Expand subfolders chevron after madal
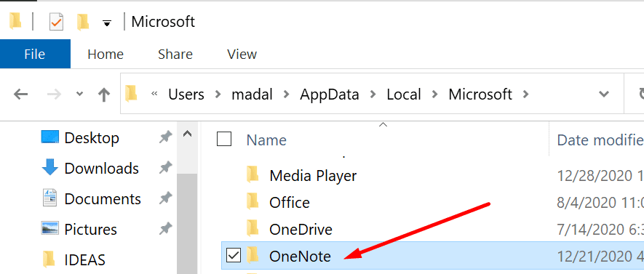Viewport: 644px width, 274px height. [286, 94]
